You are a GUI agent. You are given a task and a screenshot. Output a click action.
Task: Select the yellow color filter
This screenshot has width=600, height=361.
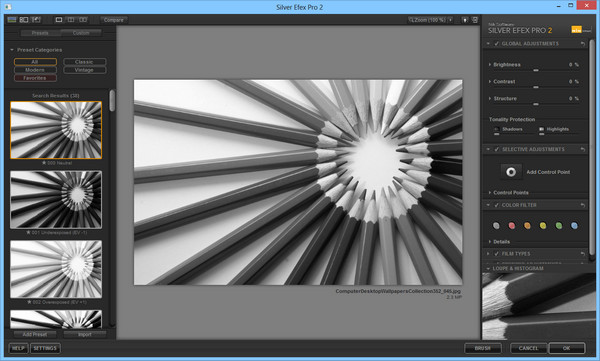point(543,226)
